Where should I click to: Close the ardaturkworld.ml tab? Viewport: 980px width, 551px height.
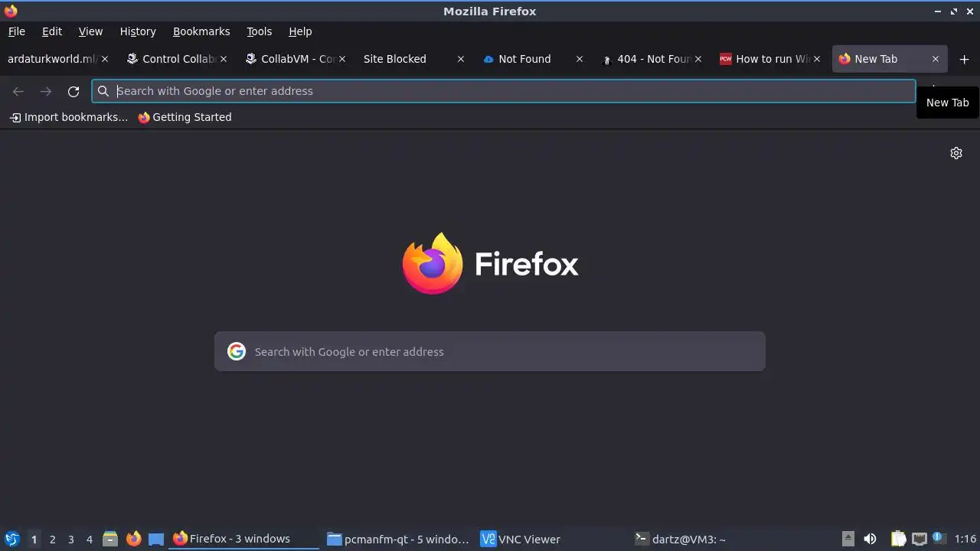[105, 59]
